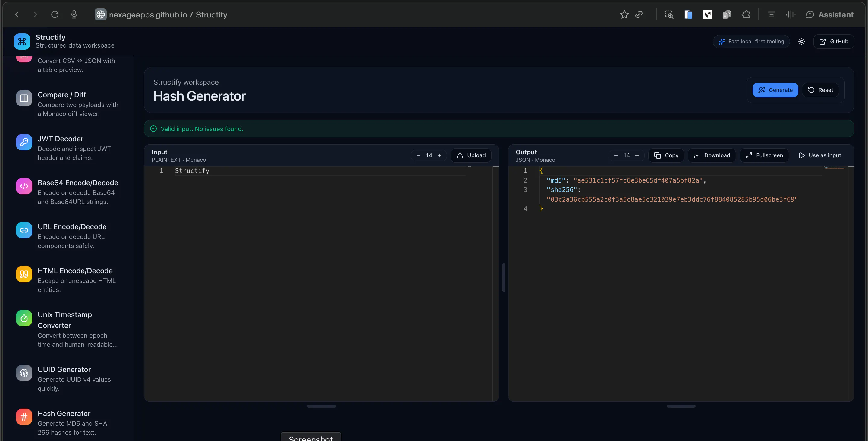Open the Unix Timestamp Converter timer icon
The image size is (868, 441).
(x=24, y=318)
